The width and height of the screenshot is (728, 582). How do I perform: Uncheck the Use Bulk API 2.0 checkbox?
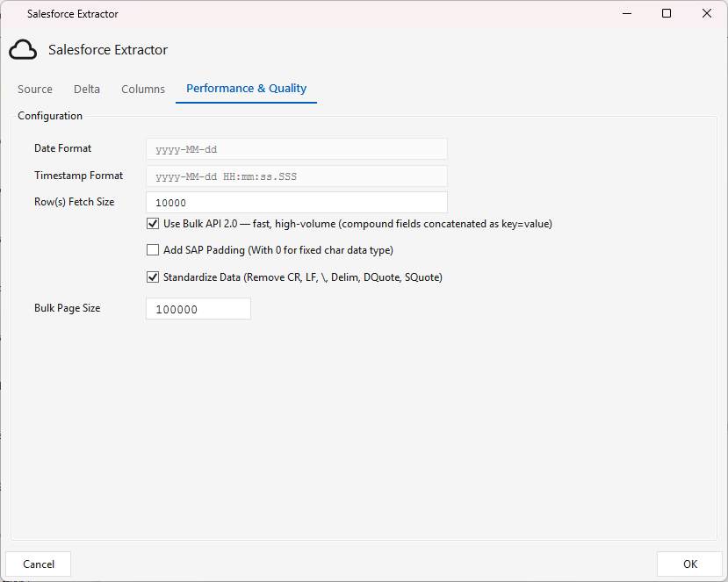pos(153,224)
